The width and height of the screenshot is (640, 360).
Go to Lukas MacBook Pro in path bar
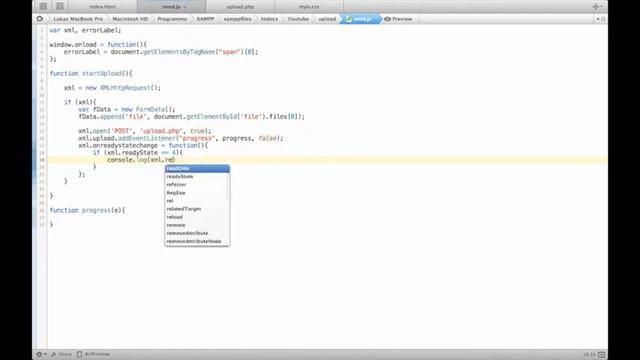(78, 19)
